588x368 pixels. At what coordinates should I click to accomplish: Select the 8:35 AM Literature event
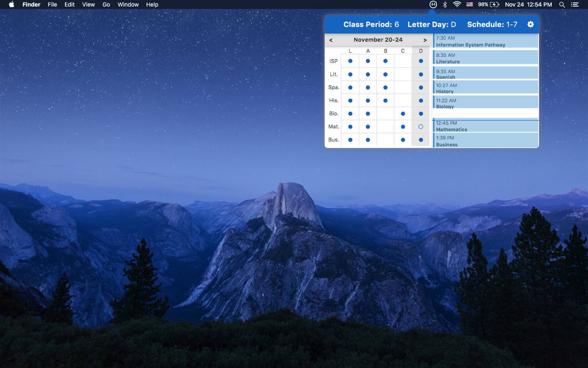pos(486,57)
